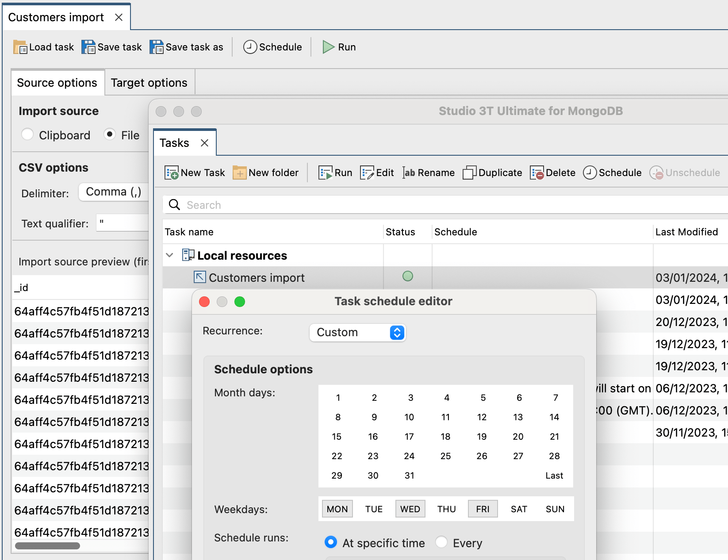Select month day 20
Viewport: 728px width, 560px height.
tap(518, 437)
